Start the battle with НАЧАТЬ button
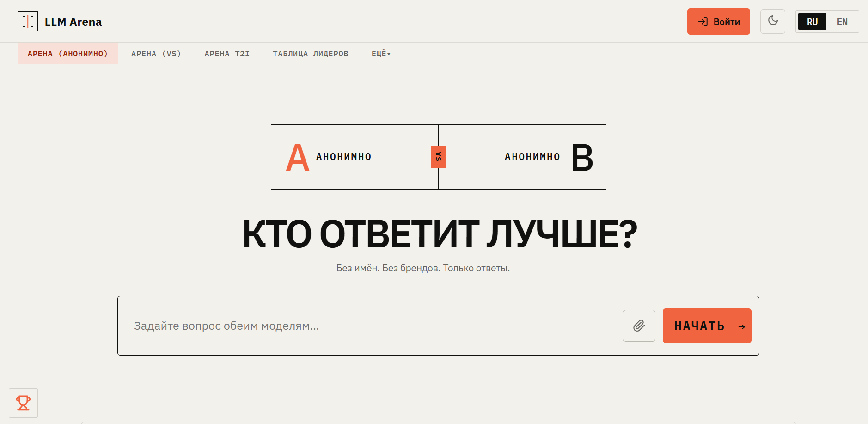Viewport: 868px width, 424px height. click(x=707, y=326)
